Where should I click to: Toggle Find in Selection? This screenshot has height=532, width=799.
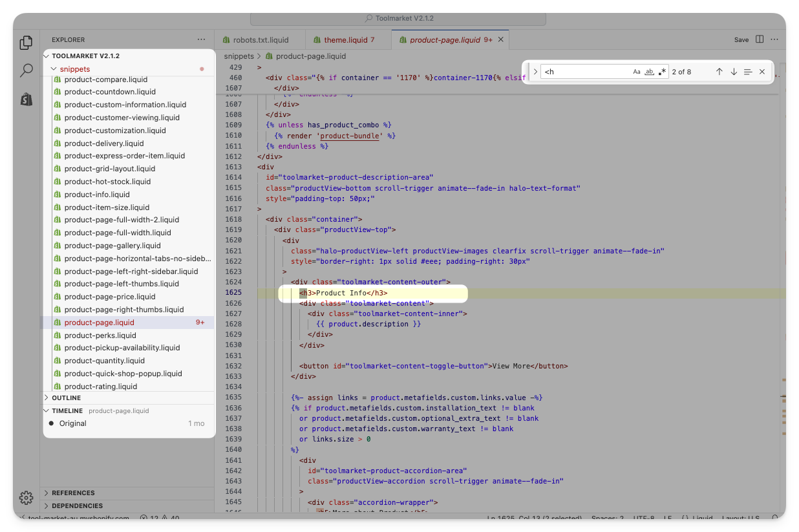pyautogui.click(x=748, y=72)
